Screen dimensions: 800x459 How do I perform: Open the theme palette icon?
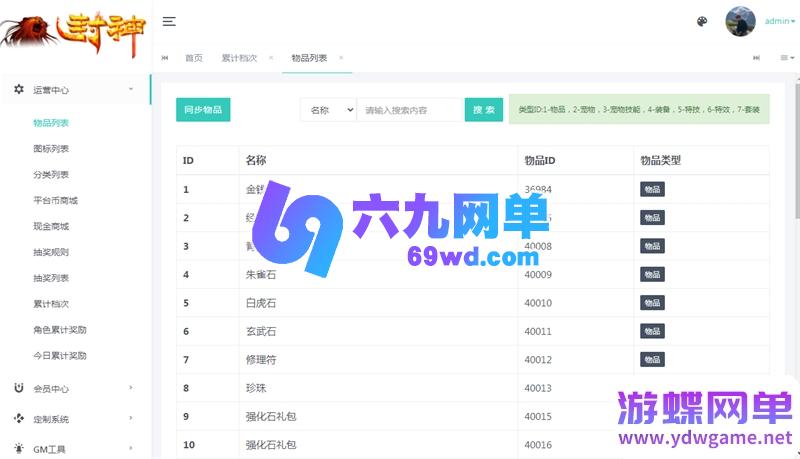click(x=702, y=21)
